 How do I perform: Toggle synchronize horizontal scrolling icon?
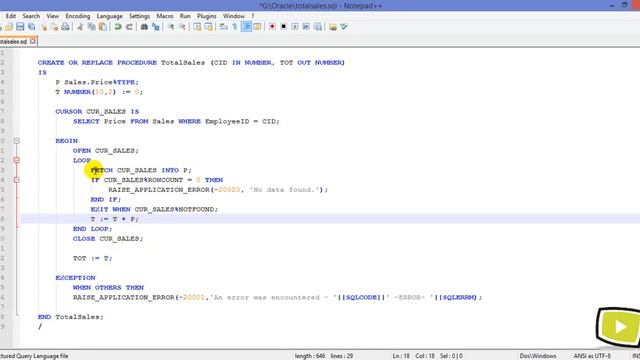pyautogui.click(x=209, y=27)
